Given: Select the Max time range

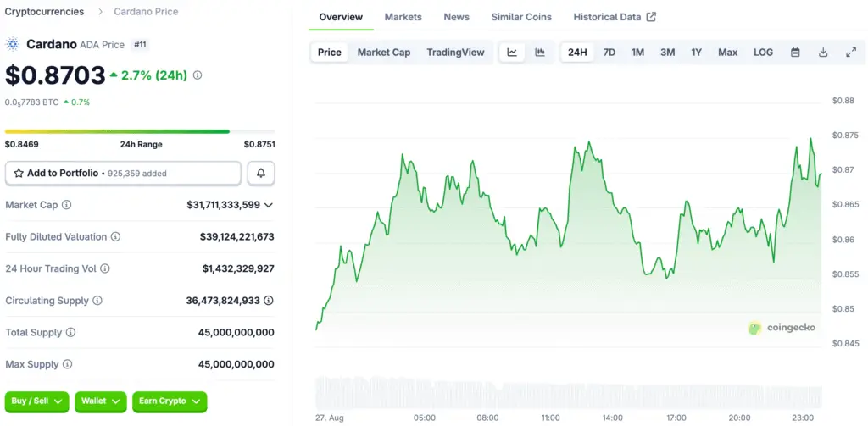Looking at the screenshot, I should pyautogui.click(x=728, y=53).
